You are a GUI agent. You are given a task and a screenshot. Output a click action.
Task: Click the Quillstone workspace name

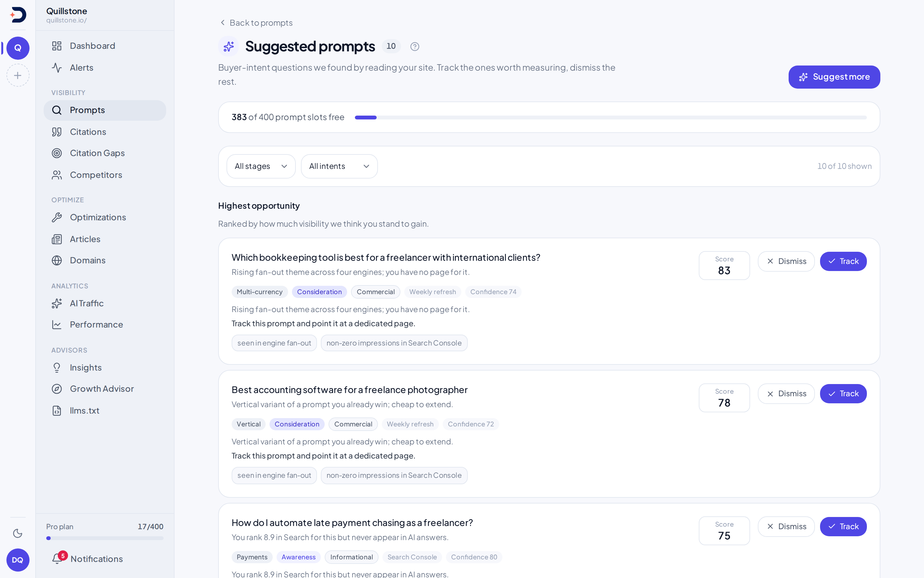[67, 11]
